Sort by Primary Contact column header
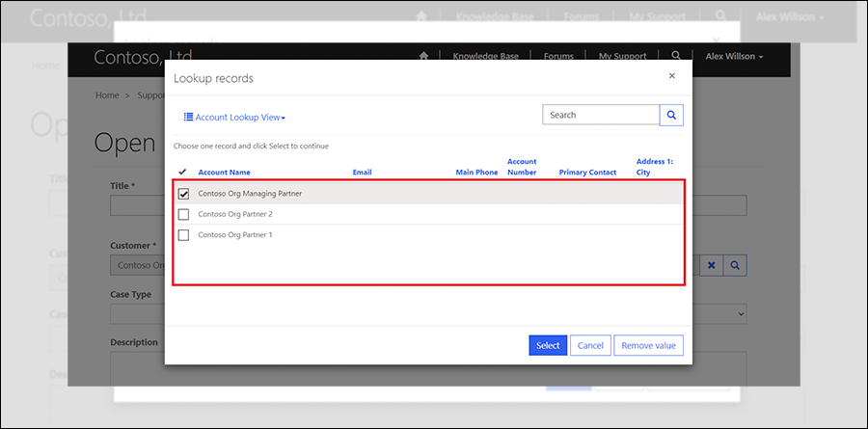Viewport: 868px width, 429px height. point(587,173)
